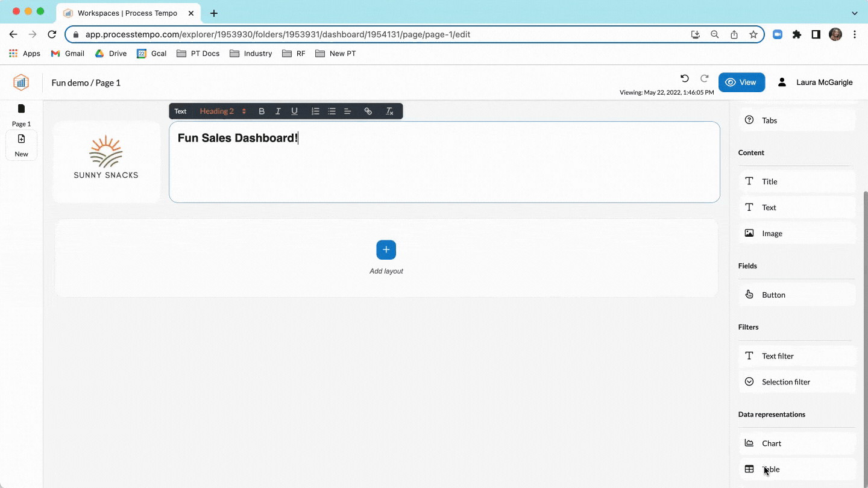Open the Extensions puzzle icon
868x488 pixels.
coord(797,34)
